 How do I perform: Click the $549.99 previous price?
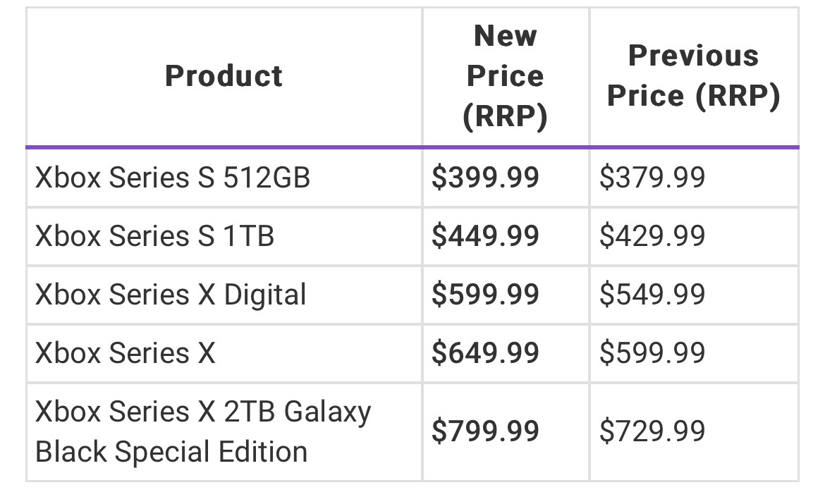point(652,295)
